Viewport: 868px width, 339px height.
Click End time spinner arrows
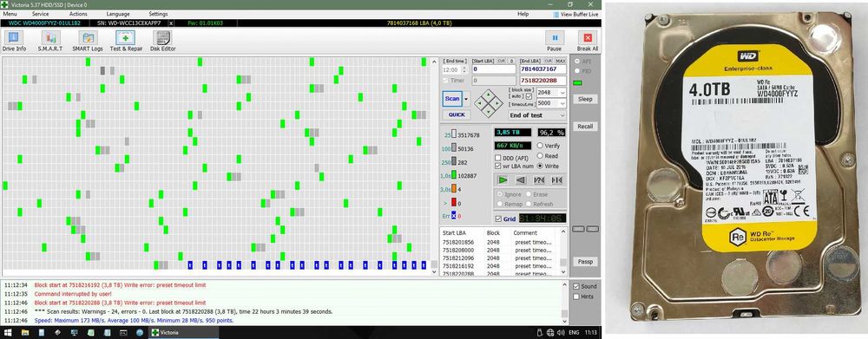pyautogui.click(x=464, y=69)
